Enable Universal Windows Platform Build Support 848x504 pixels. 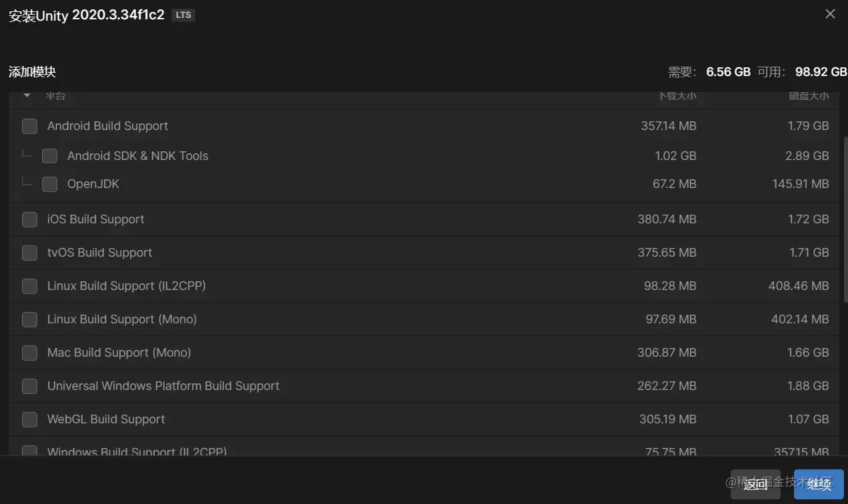pos(29,386)
